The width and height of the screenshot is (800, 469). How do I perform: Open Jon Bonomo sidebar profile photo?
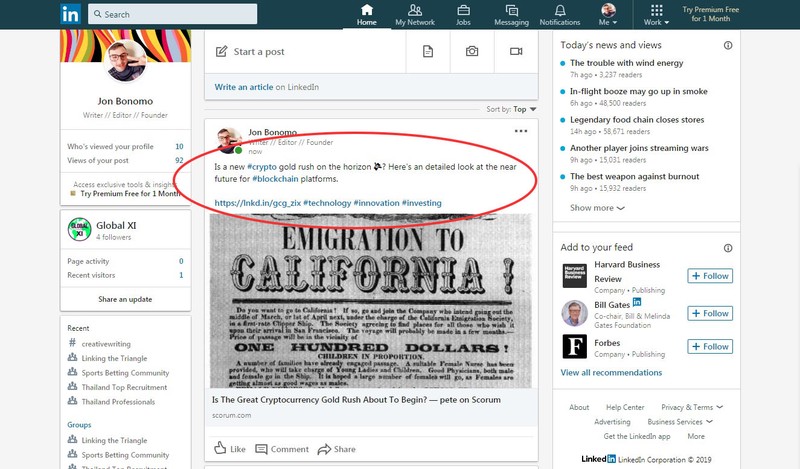coord(126,61)
